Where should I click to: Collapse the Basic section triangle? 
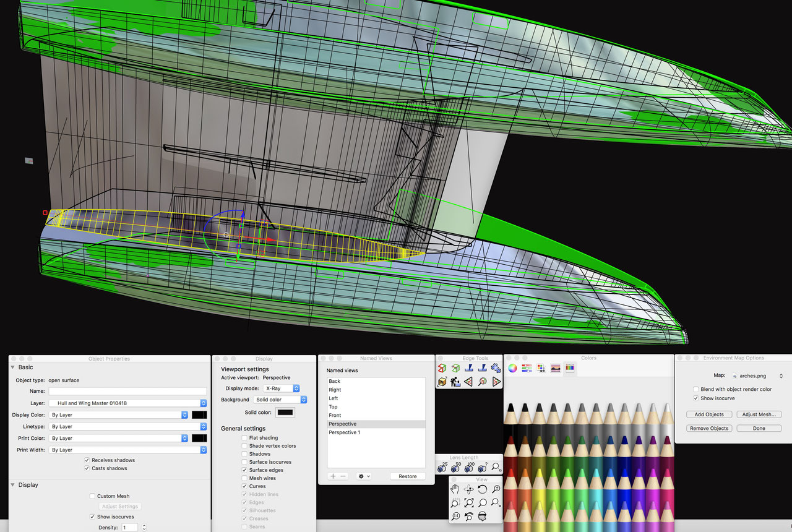point(13,367)
